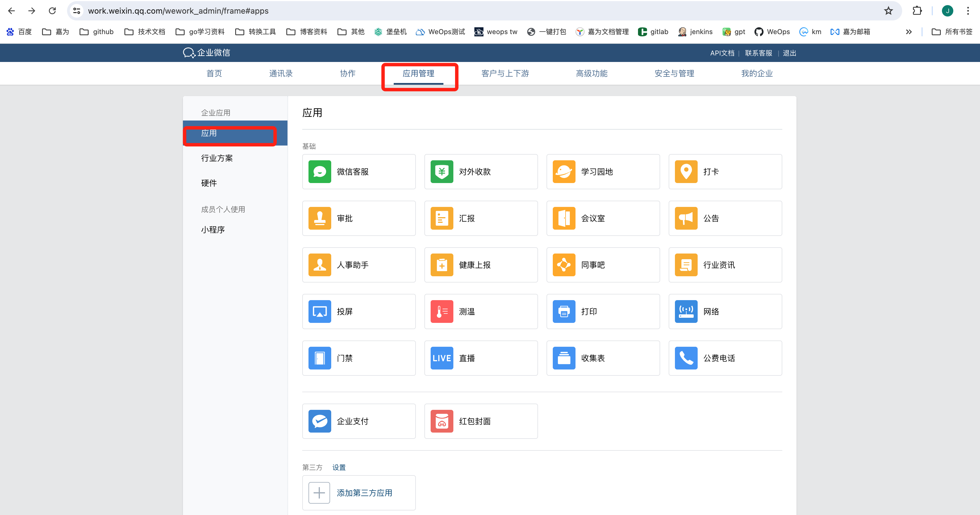Switch to the 高级功能 tab
Viewport: 980px width, 515px height.
592,73
